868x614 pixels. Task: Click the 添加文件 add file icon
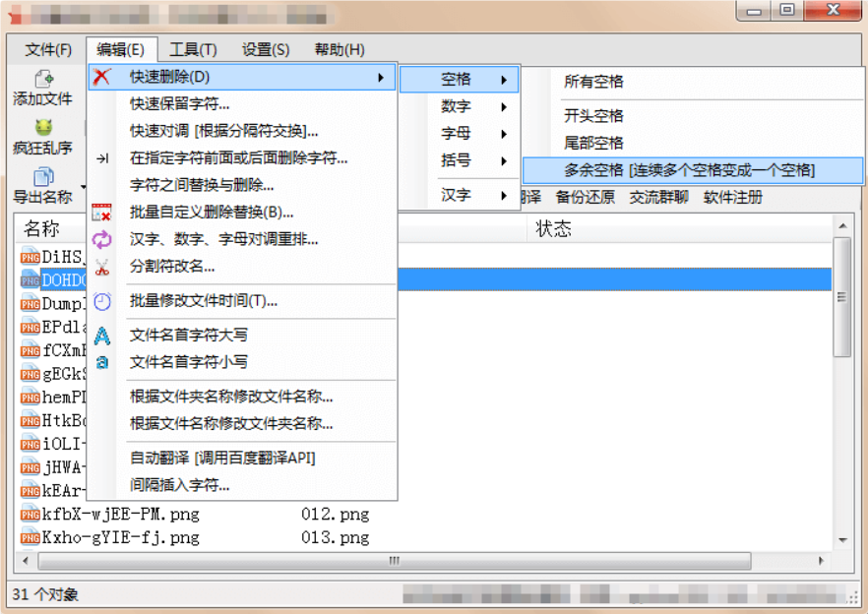tap(43, 79)
